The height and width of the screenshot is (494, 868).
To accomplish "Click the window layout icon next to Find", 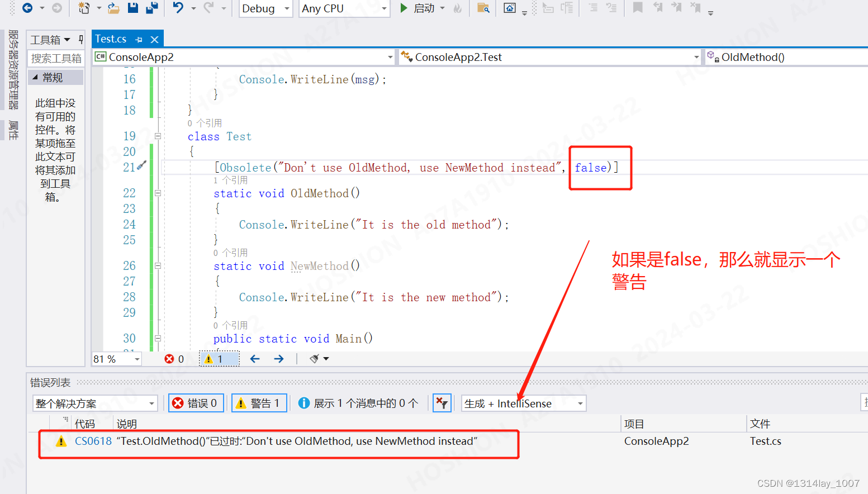I will (510, 8).
